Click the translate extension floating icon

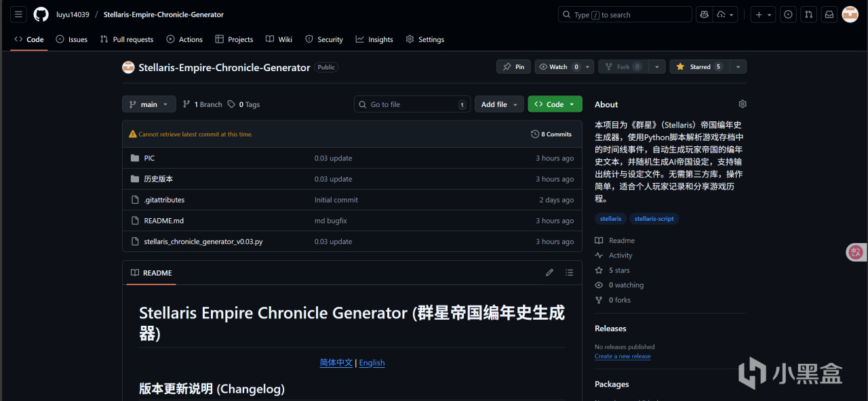(x=856, y=252)
